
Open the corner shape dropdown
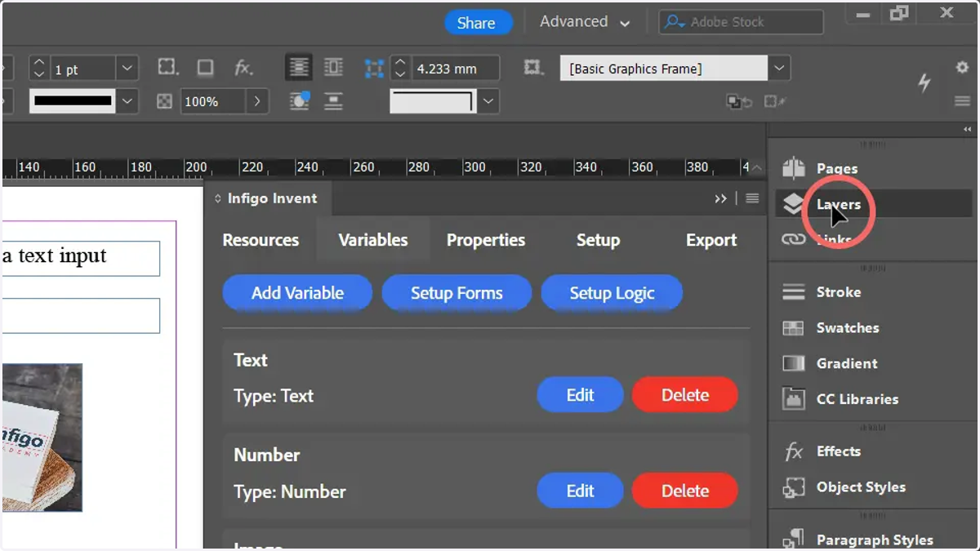point(488,101)
